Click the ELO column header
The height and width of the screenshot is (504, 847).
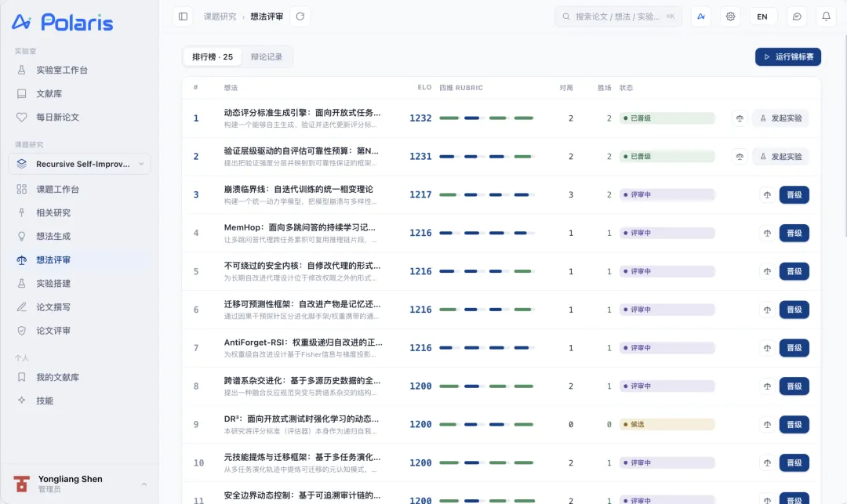coord(424,88)
